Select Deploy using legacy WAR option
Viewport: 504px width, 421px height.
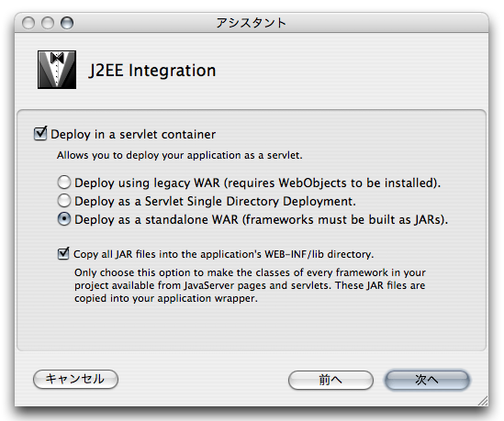[64, 183]
